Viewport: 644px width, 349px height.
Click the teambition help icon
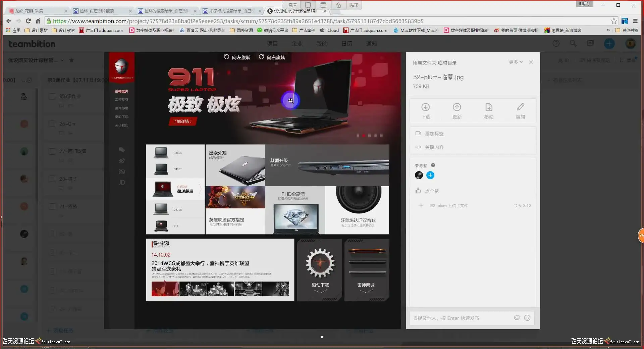click(x=556, y=43)
